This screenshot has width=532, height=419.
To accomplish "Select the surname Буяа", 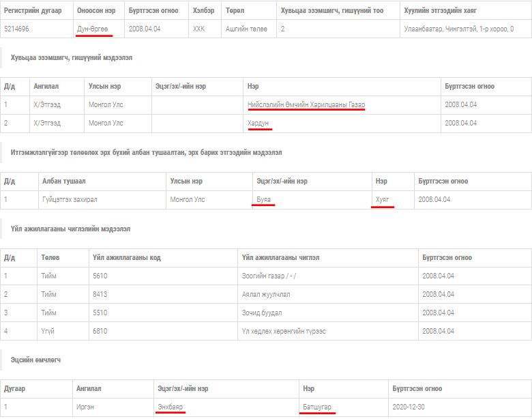I will click(x=263, y=199).
